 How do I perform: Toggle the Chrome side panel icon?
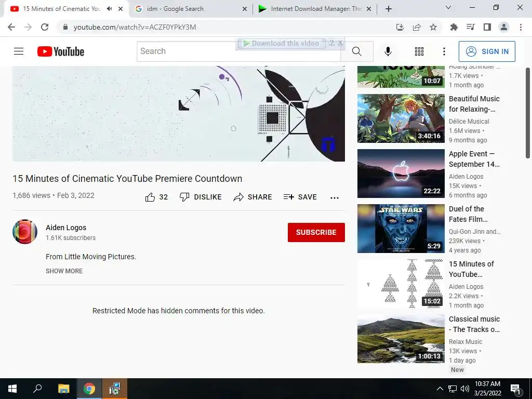pyautogui.click(x=487, y=27)
